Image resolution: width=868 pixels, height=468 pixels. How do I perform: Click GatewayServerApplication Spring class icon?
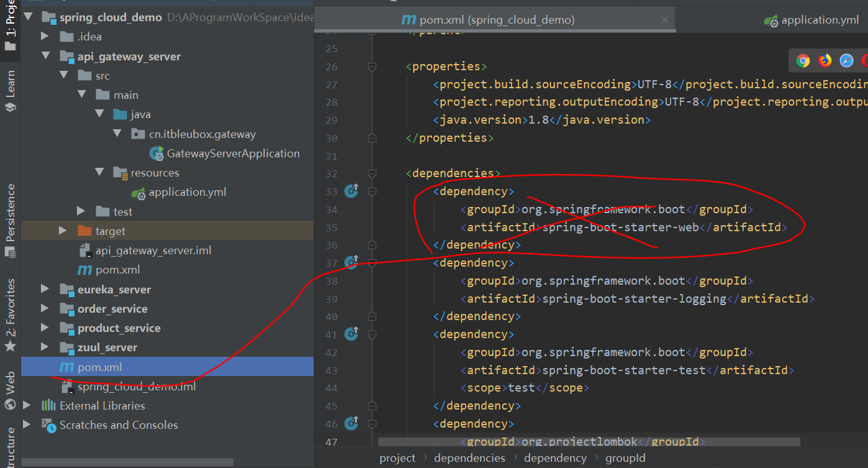(157, 154)
